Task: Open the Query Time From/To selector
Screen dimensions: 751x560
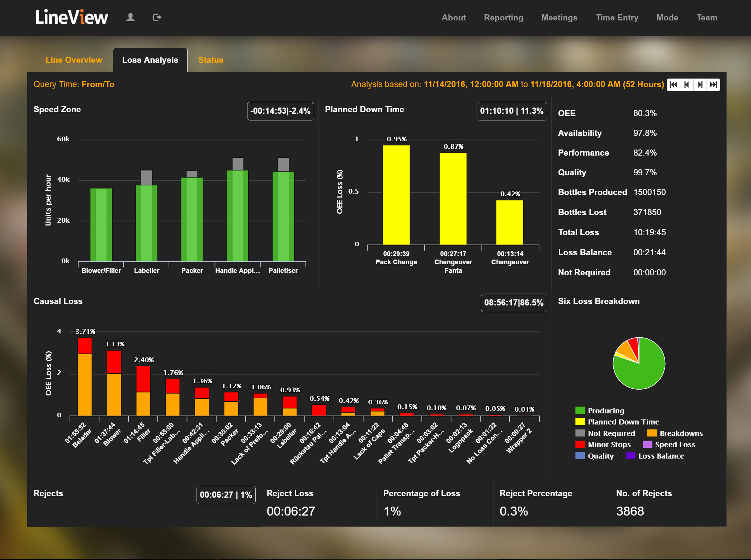Action: (98, 84)
